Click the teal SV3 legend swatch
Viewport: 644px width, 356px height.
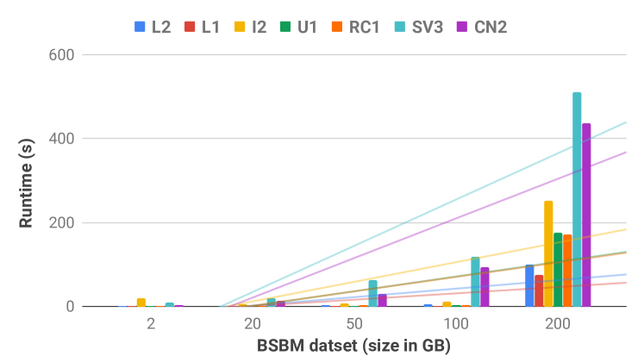point(400,27)
